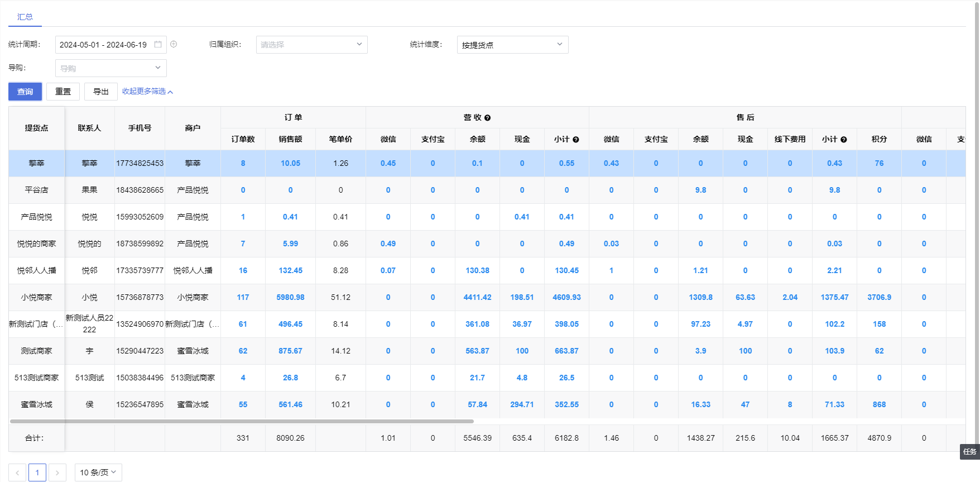Go to previous page arrow
The height and width of the screenshot is (482, 980).
[17, 473]
